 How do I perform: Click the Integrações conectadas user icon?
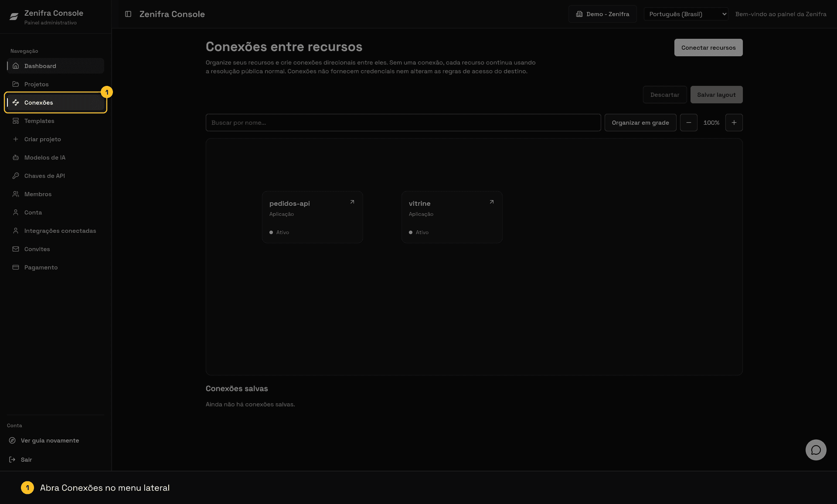coord(16,231)
